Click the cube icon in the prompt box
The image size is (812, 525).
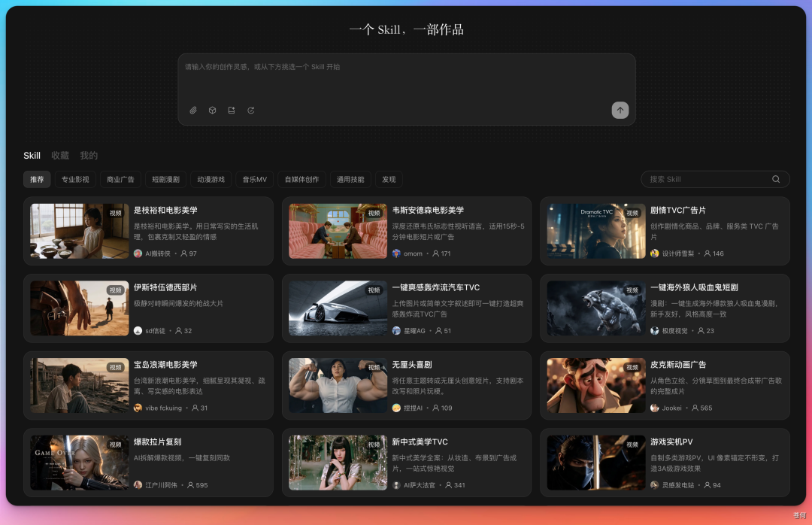point(212,111)
